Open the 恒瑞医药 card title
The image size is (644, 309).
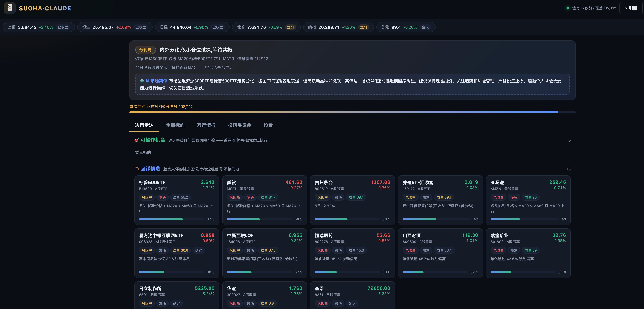point(324,236)
